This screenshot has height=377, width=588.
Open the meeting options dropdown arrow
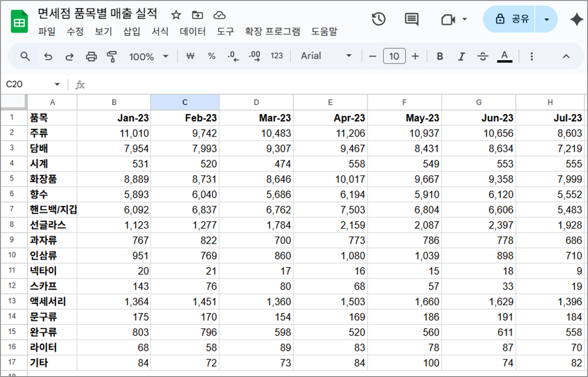click(x=464, y=19)
